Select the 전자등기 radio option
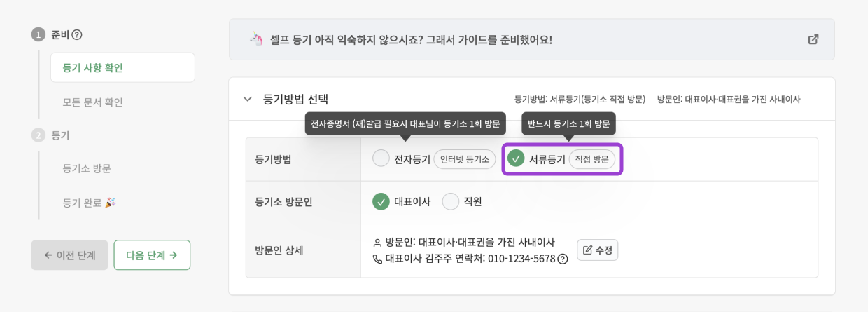The width and height of the screenshot is (868, 312). pyautogui.click(x=381, y=158)
